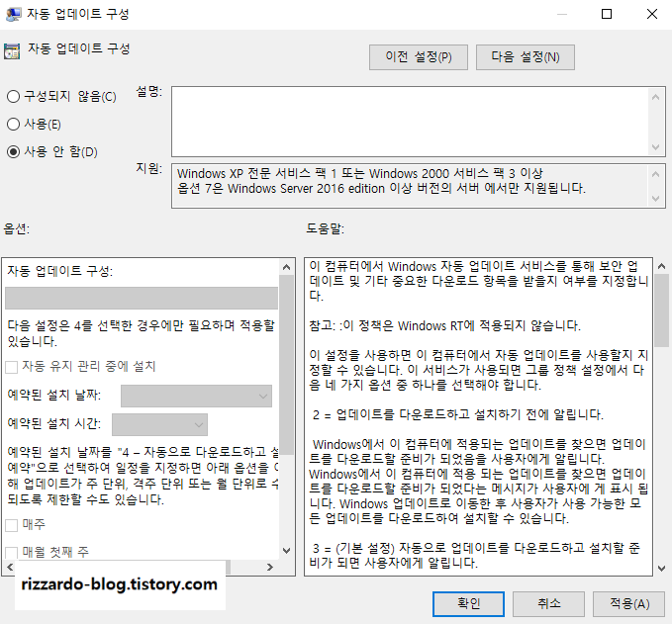Click the options panel scroll up arrow
The height and width of the screenshot is (624, 672).
click(287, 267)
